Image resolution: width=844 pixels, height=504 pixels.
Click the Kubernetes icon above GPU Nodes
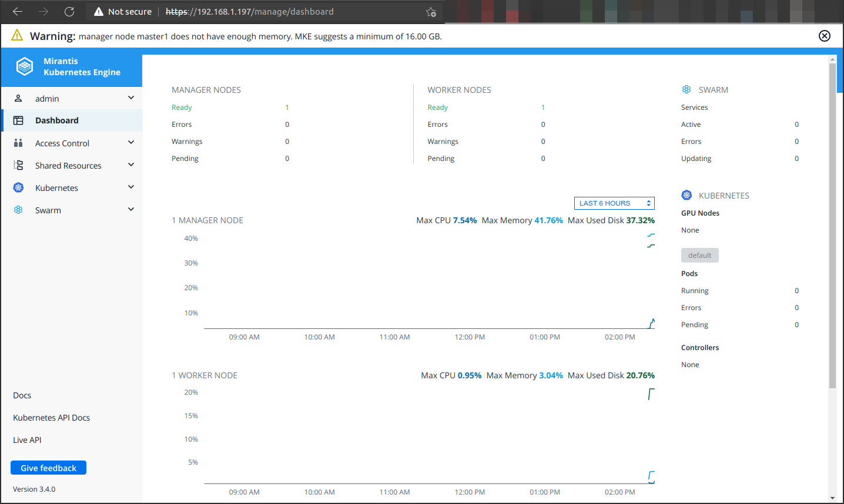[686, 195]
